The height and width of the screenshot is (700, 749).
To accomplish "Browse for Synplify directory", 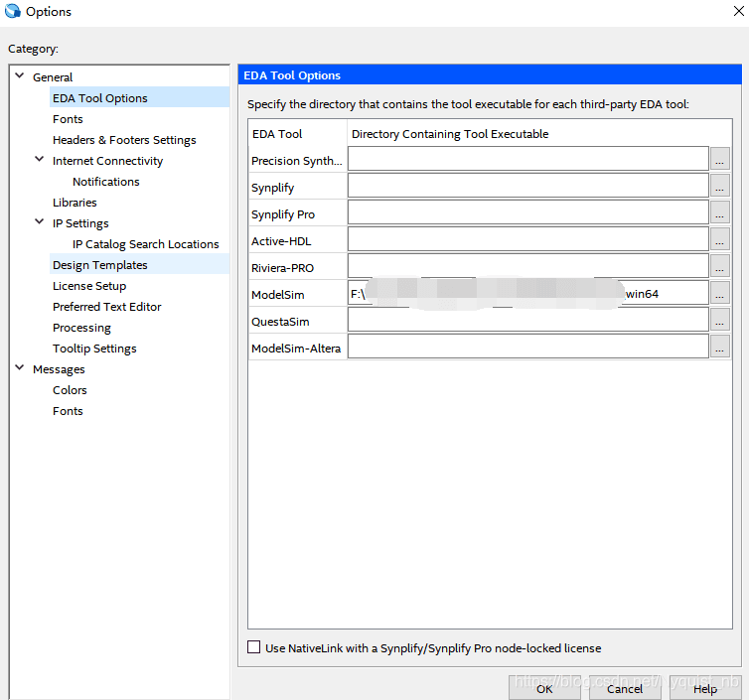I will (719, 186).
